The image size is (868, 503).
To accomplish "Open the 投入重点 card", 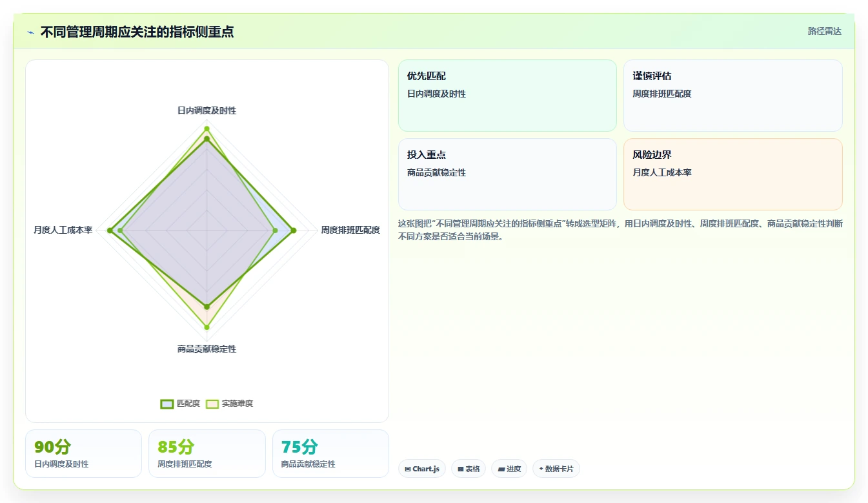I will tap(507, 174).
